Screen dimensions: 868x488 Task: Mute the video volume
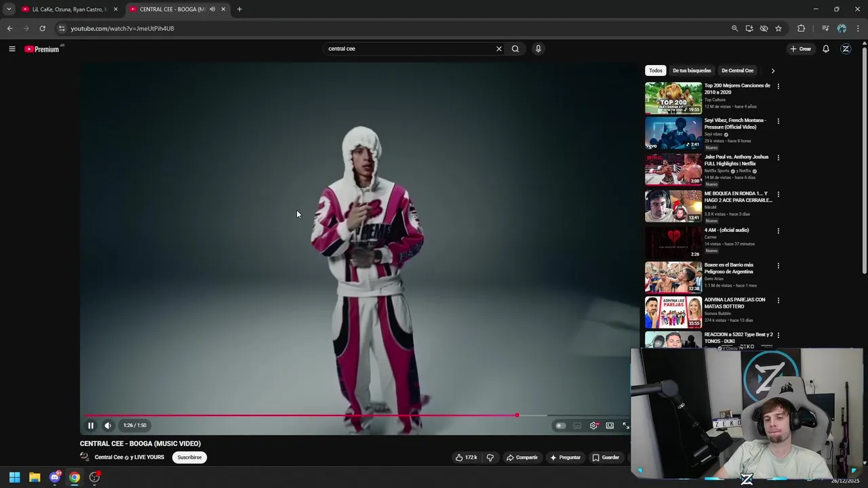coord(108,426)
